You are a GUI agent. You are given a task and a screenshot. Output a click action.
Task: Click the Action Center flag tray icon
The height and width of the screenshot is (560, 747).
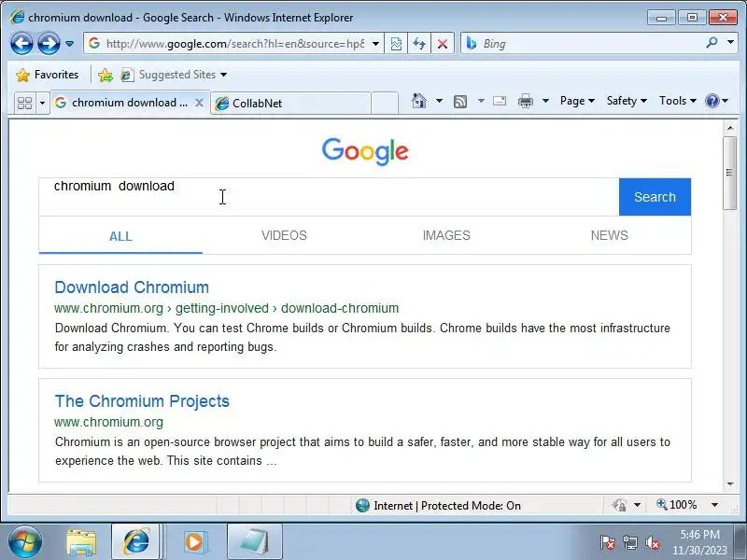click(x=607, y=542)
